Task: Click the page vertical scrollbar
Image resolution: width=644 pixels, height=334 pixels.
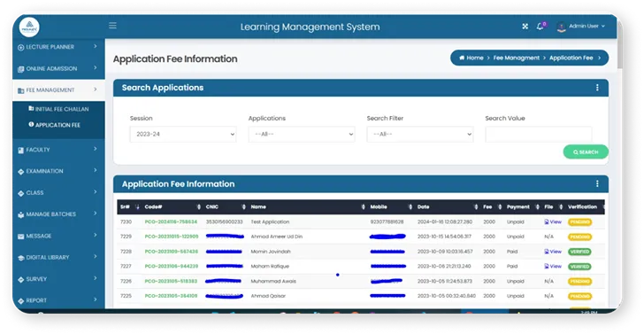Action: 620,45
